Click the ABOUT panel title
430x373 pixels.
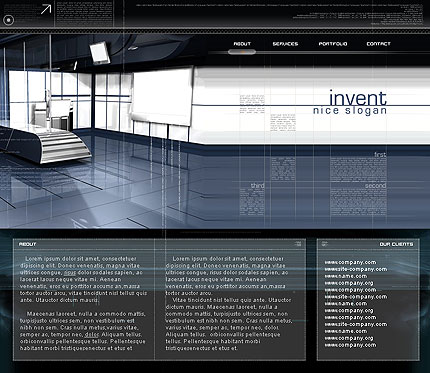tap(27, 244)
